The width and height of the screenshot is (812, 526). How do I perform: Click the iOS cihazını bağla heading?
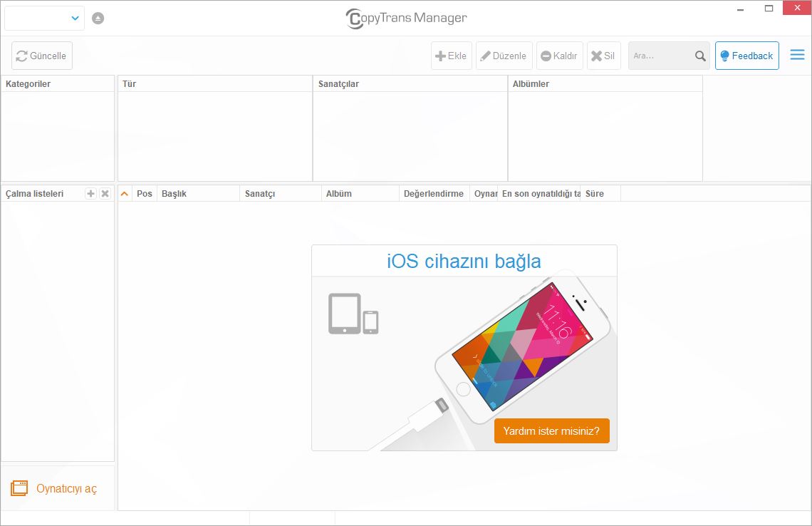click(x=464, y=261)
